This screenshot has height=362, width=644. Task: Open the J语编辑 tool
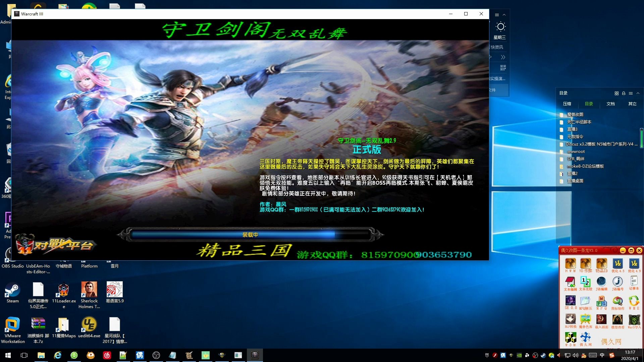[x=601, y=284]
